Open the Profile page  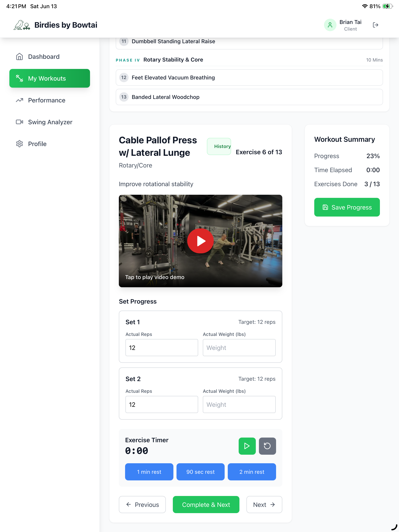coord(49,144)
